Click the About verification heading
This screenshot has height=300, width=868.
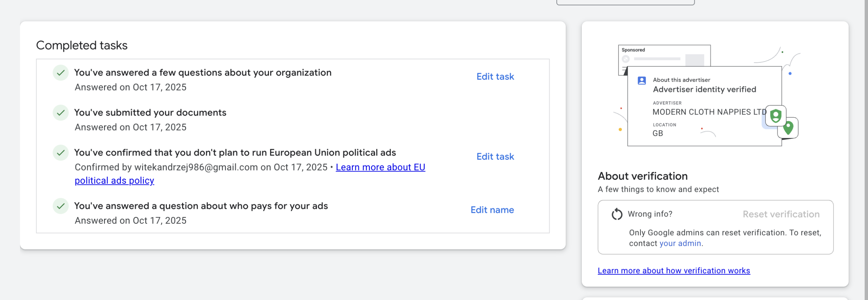tap(643, 176)
